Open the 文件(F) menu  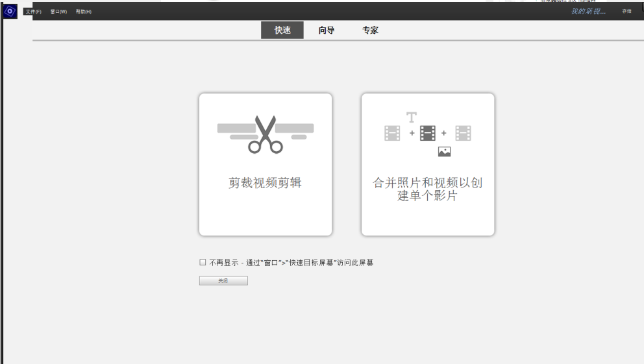coord(33,12)
